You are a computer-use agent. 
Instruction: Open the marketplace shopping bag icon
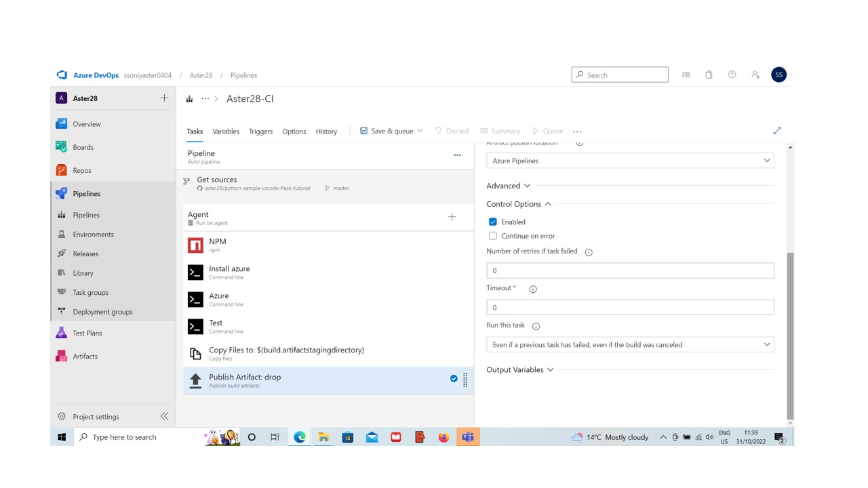pyautogui.click(x=709, y=75)
